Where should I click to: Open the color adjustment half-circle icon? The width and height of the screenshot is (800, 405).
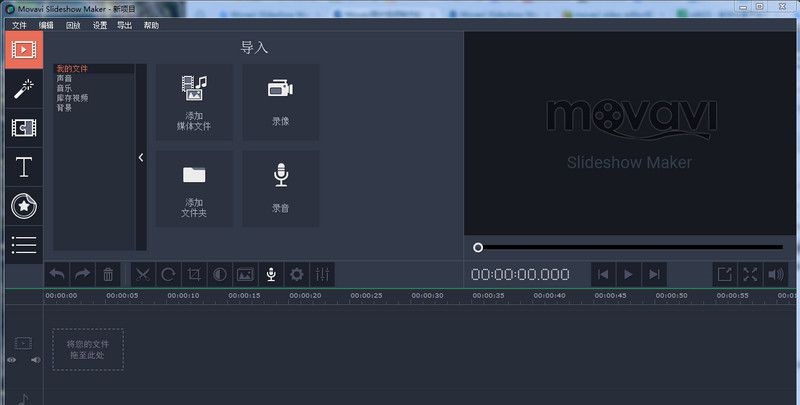coord(220,274)
